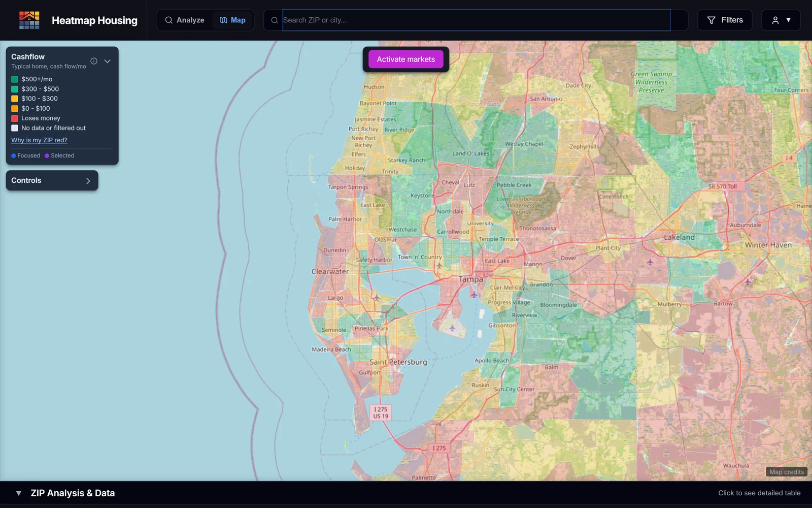Screen dimensions: 812x508
Task: Click the Lakeland map label
Action: pos(680,237)
